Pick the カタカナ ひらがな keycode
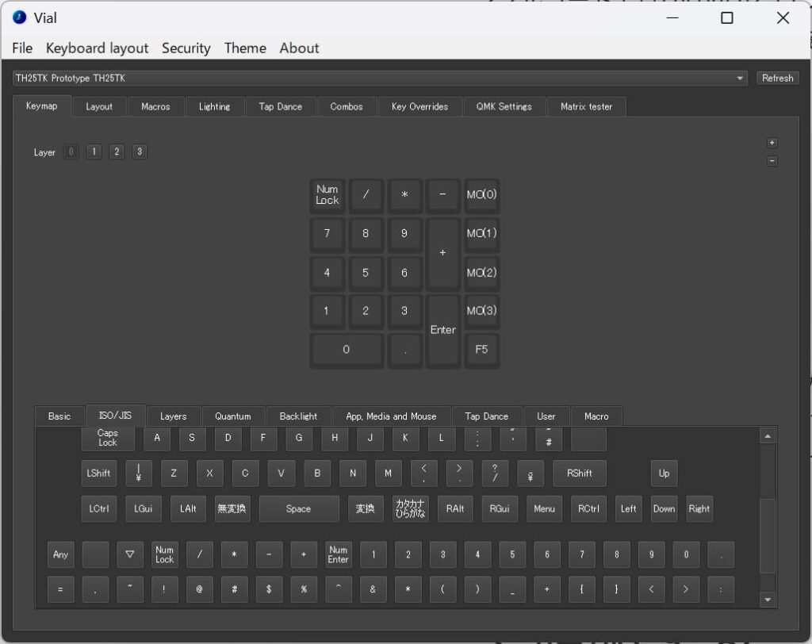This screenshot has height=644, width=812. [x=410, y=509]
